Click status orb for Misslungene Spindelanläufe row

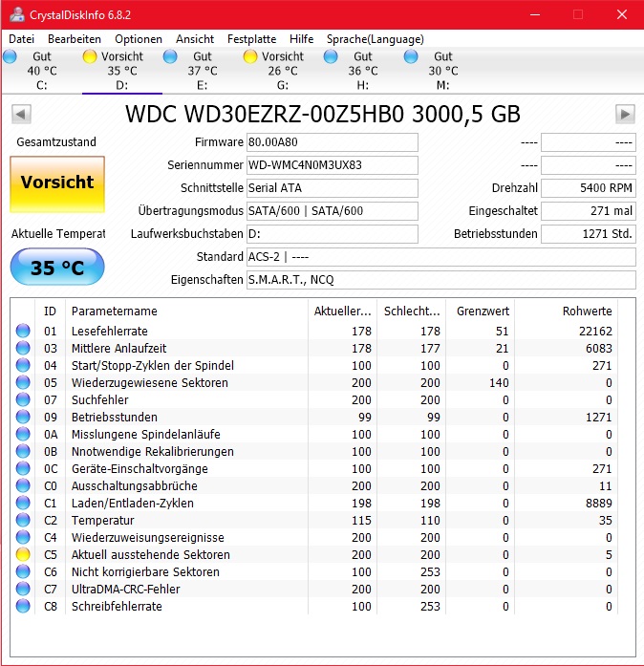[x=23, y=434]
